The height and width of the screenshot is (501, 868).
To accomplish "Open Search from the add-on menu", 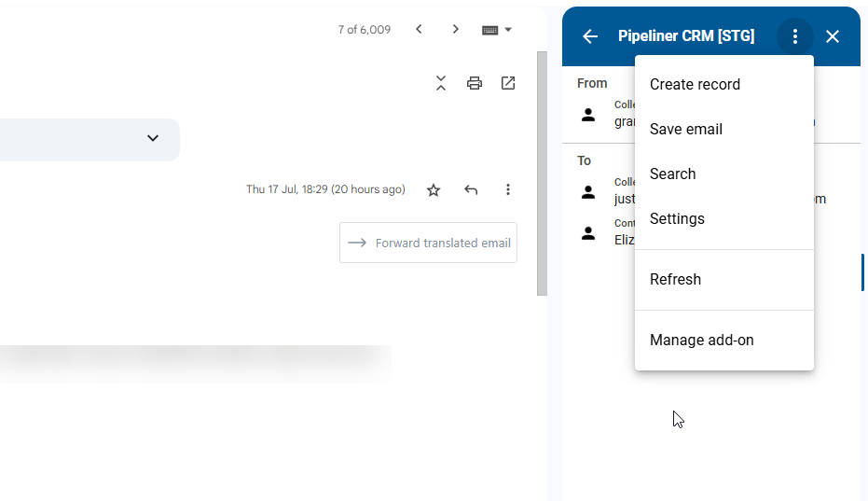I will pos(724,174).
